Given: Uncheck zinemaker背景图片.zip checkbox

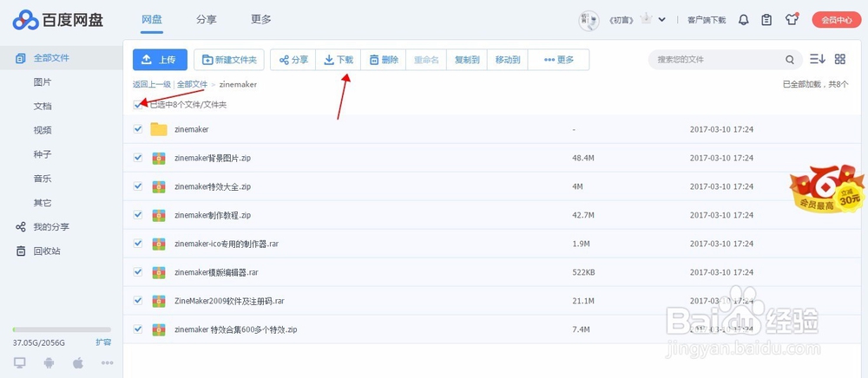Looking at the screenshot, I should pos(138,158).
